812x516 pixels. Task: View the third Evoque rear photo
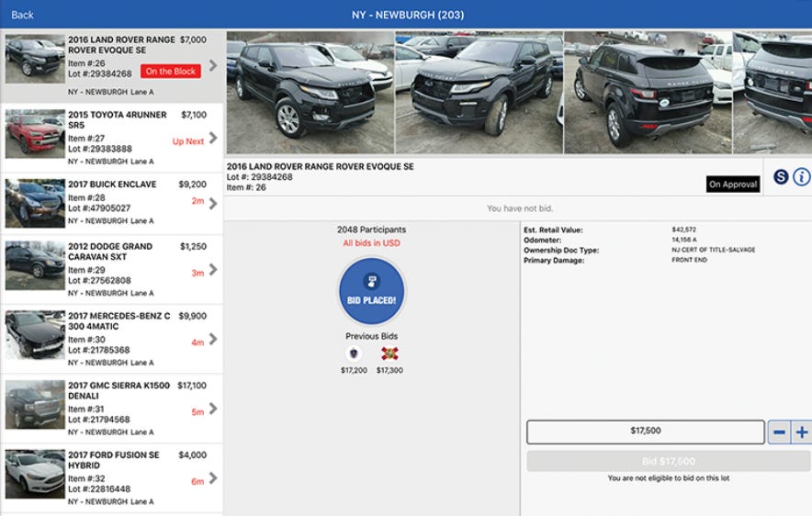(x=648, y=92)
